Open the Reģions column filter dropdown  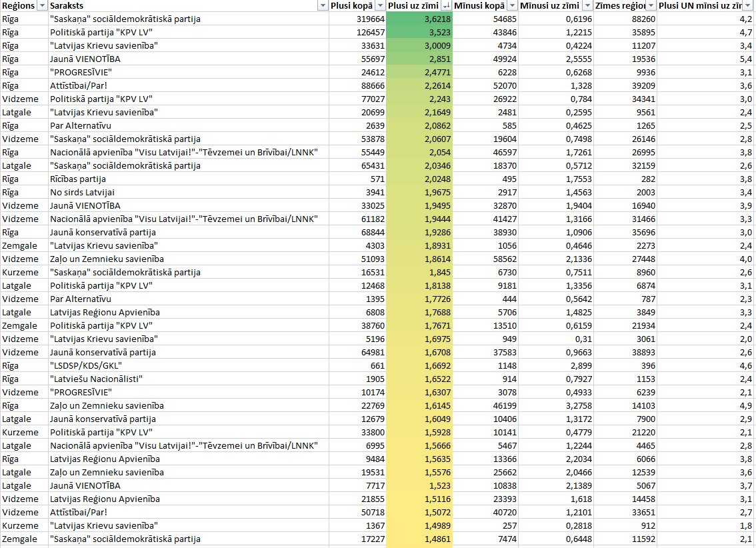pyautogui.click(x=42, y=6)
